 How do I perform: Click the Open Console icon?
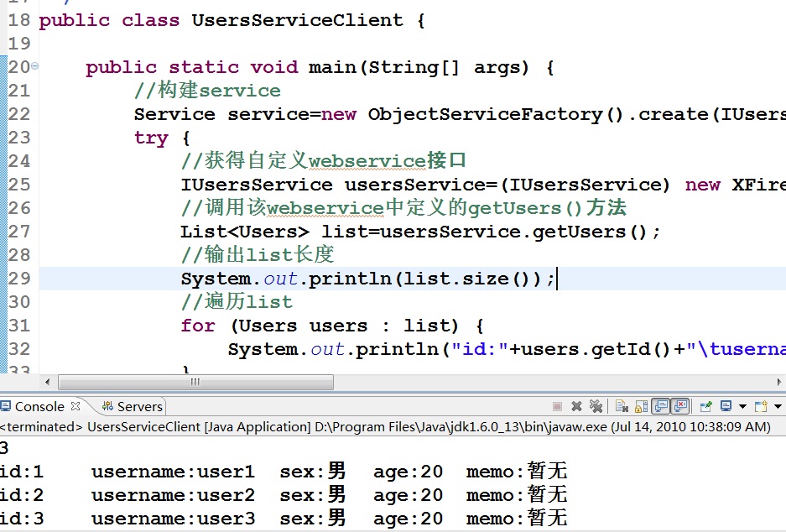(761, 406)
